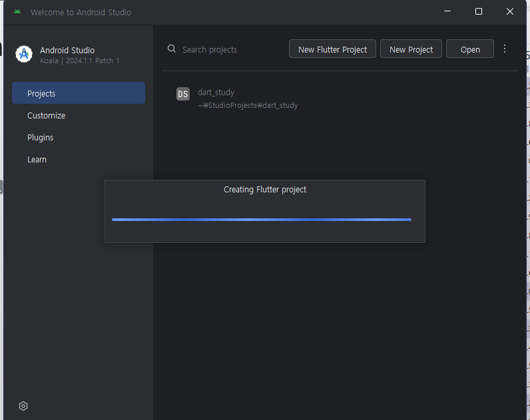Click the DS project icon
The width and height of the screenshot is (530, 420).
point(183,94)
